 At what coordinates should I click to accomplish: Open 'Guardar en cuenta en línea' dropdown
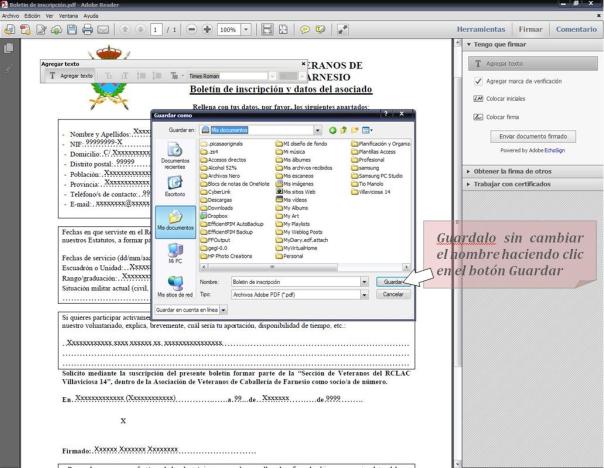[223, 311]
